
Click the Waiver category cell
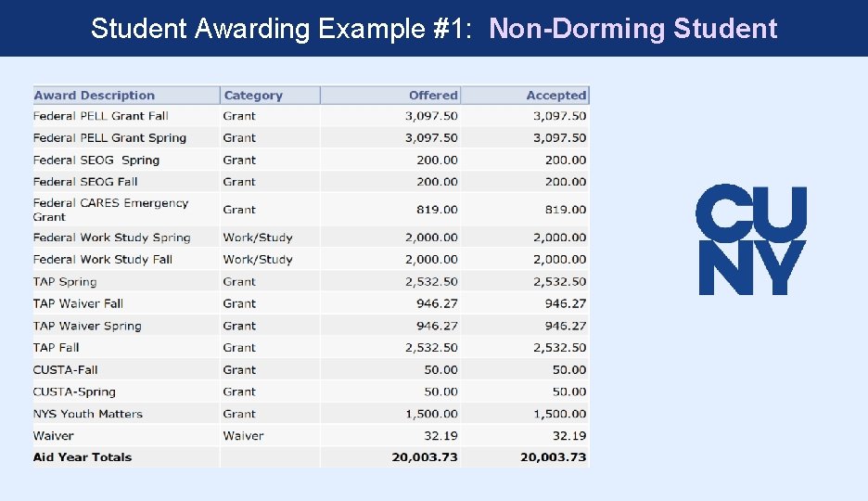coord(244,436)
